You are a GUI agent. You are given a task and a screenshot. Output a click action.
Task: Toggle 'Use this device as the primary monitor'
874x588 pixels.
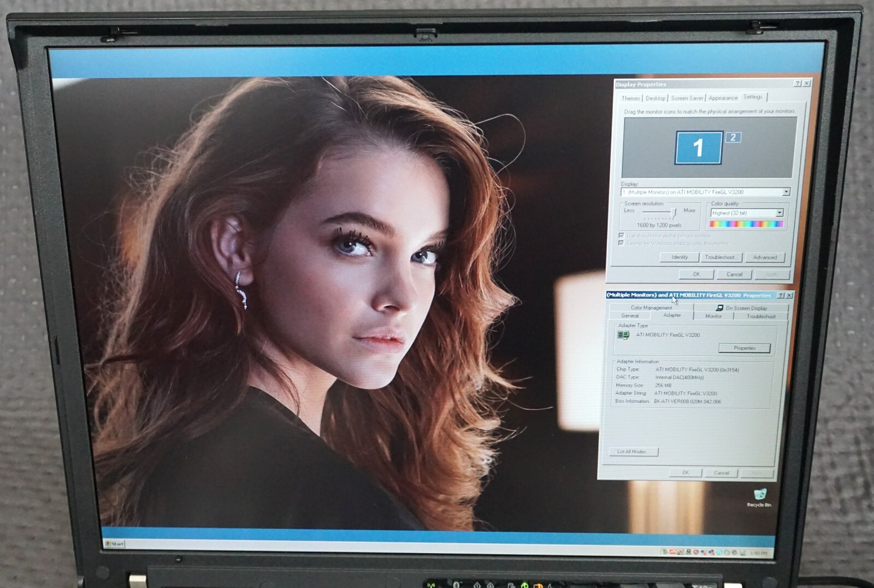coord(621,235)
